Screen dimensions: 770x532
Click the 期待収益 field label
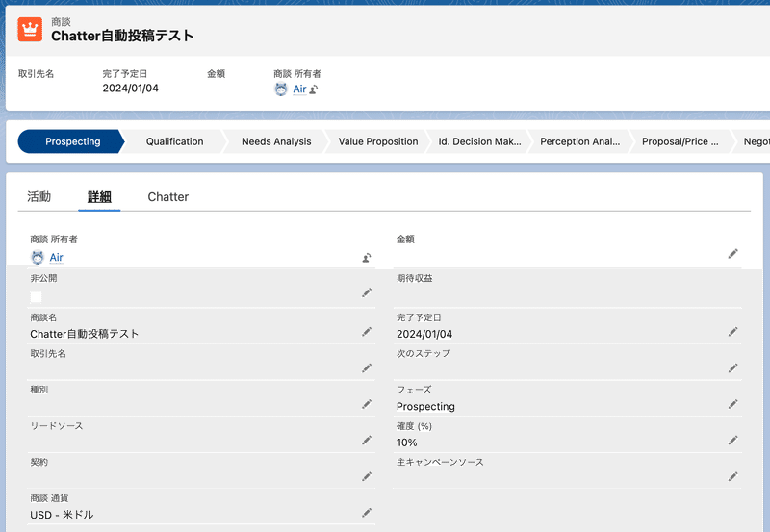click(415, 278)
